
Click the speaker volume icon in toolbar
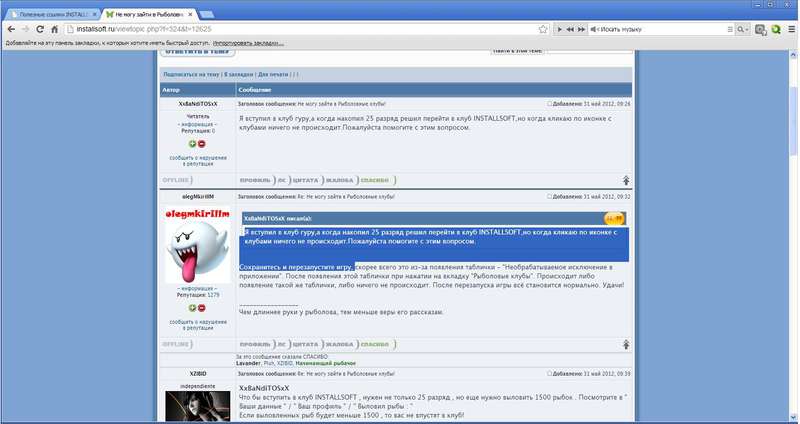click(593, 30)
